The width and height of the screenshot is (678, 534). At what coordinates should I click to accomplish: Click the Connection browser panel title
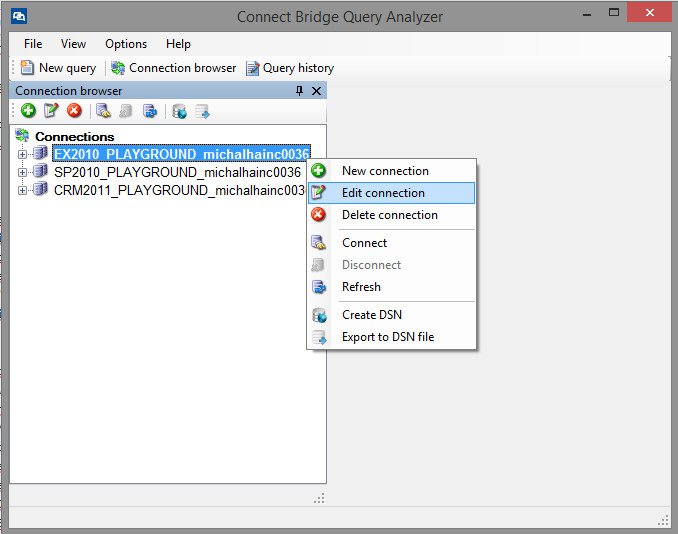point(68,91)
